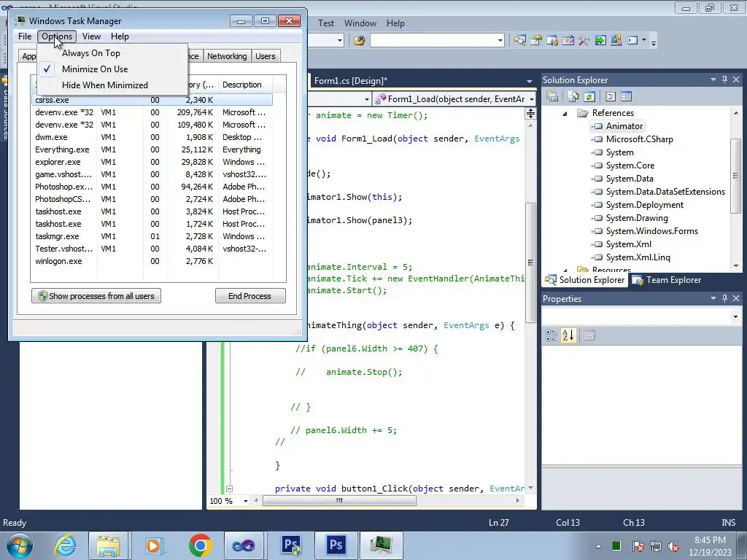Image resolution: width=747 pixels, height=560 pixels.
Task: Select the Photoshop.ex... process row
Action: pyautogui.click(x=152, y=187)
